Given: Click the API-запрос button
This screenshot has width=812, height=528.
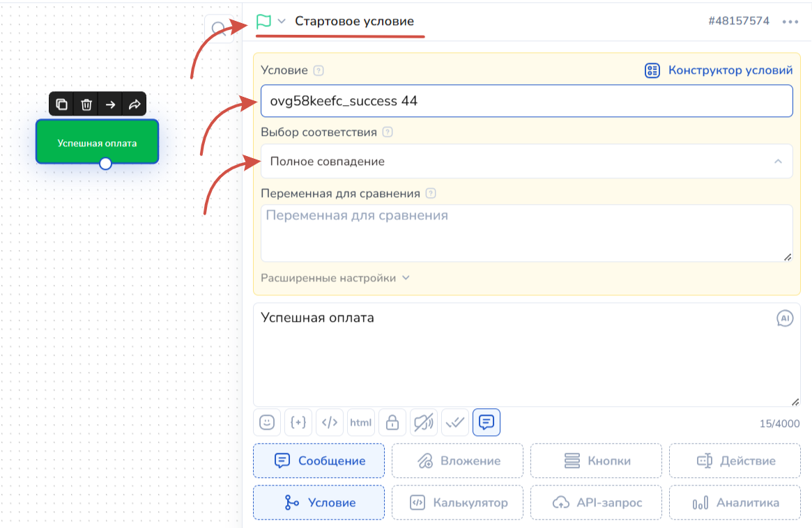Looking at the screenshot, I should coord(596,502).
